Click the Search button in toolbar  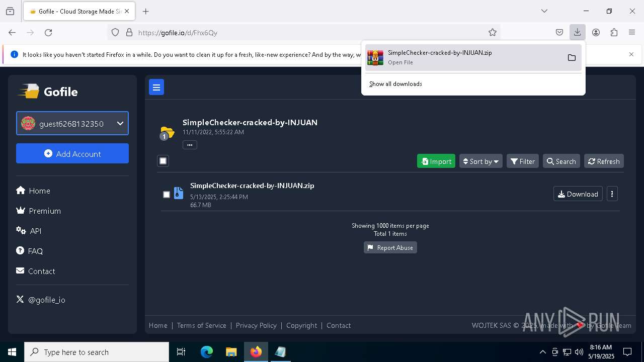point(561,161)
